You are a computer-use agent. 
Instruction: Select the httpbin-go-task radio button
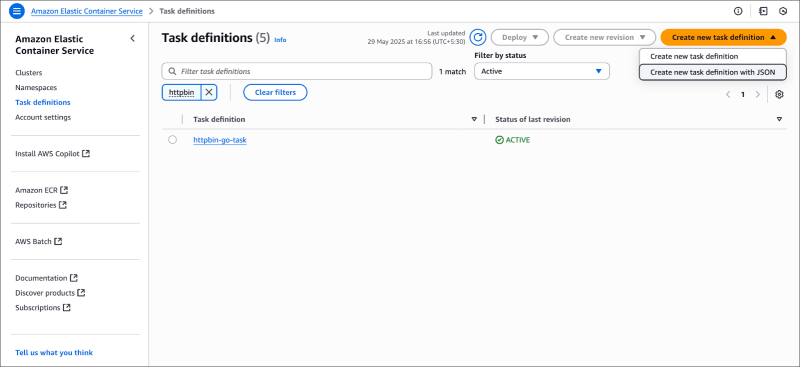click(172, 139)
